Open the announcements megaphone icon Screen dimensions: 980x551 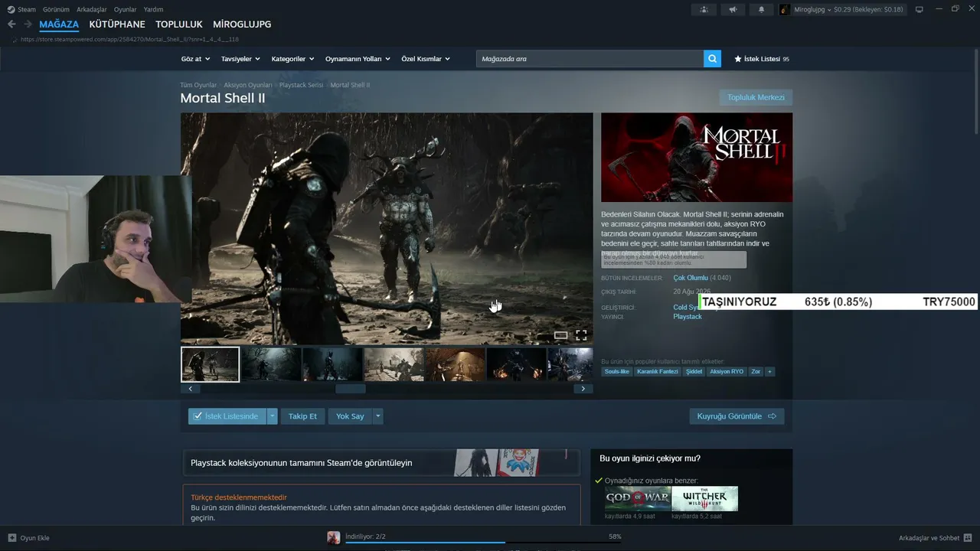(x=733, y=9)
